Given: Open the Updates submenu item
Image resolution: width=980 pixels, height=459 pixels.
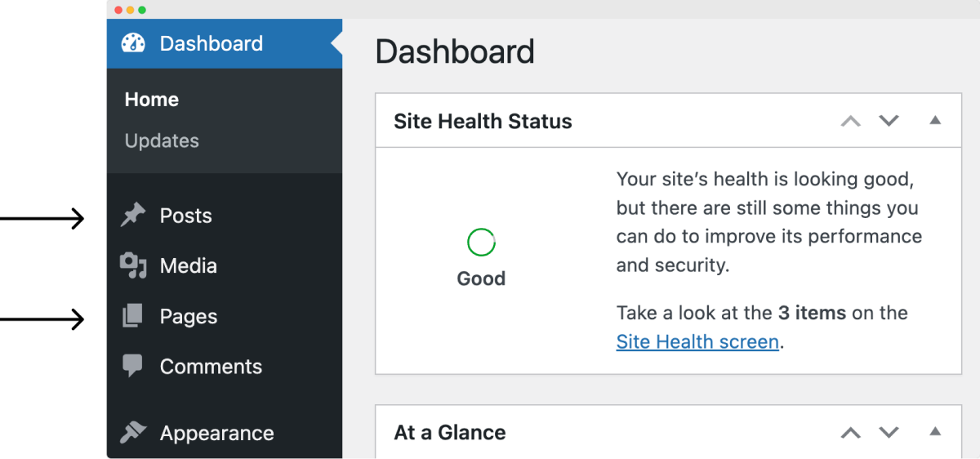Looking at the screenshot, I should tap(162, 140).
